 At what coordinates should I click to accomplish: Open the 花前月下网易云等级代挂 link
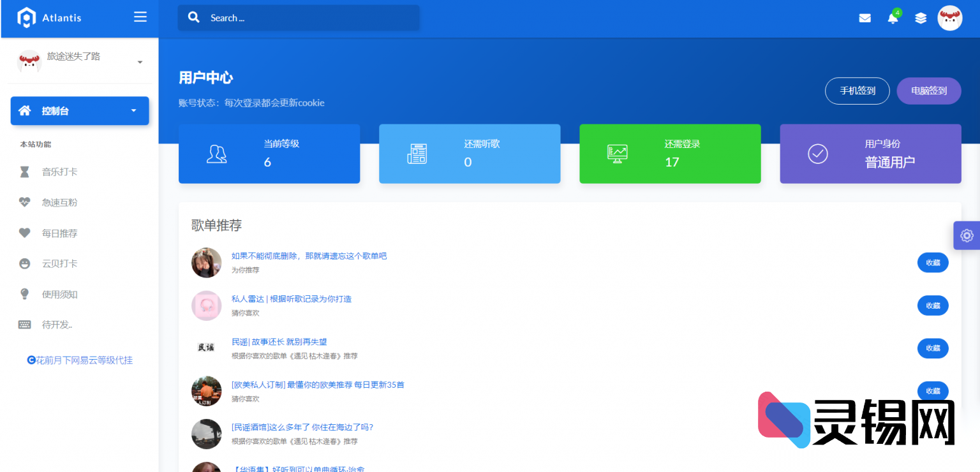click(x=80, y=360)
